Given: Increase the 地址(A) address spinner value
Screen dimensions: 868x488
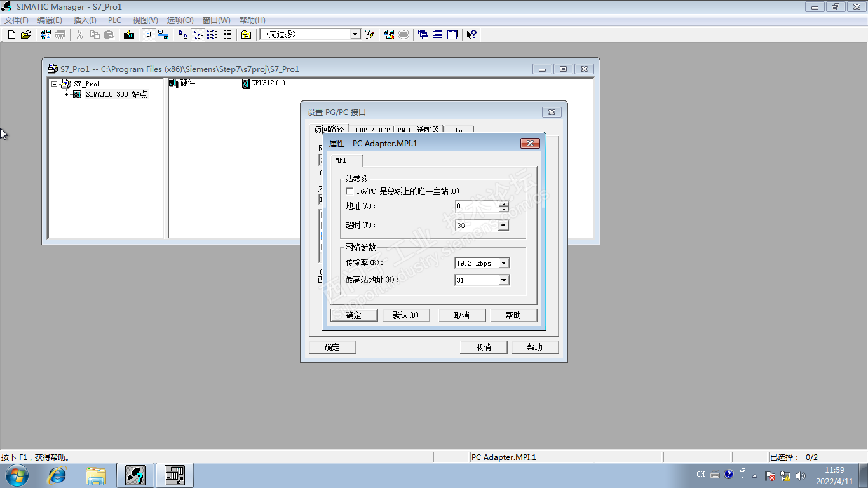Looking at the screenshot, I should tap(504, 203).
